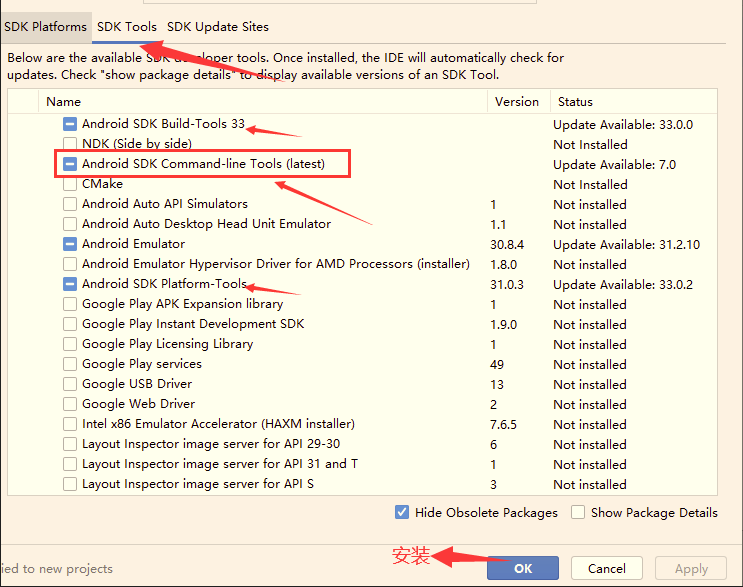Toggle Android SDK Command-line Tools (latest) checkbox

(70, 164)
